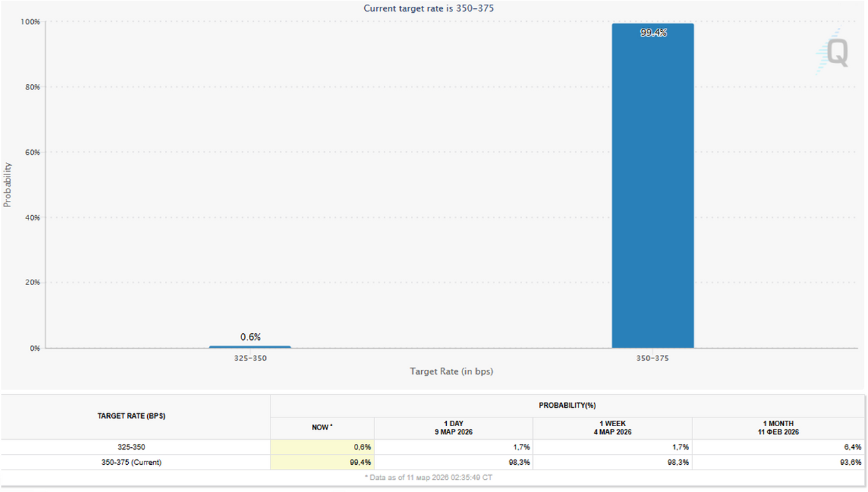Click the Target Rate (in bps) axis title
Image resolution: width=868 pixels, height=492 pixels.
pyautogui.click(x=451, y=371)
